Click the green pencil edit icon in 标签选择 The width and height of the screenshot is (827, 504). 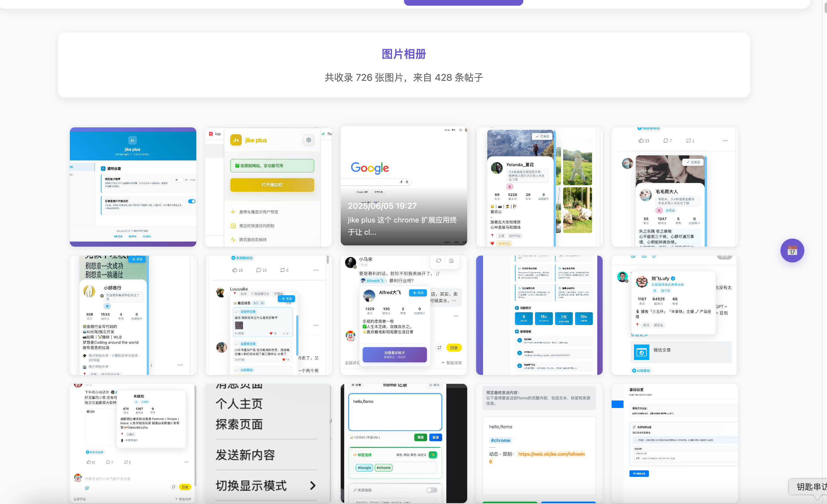(x=433, y=455)
